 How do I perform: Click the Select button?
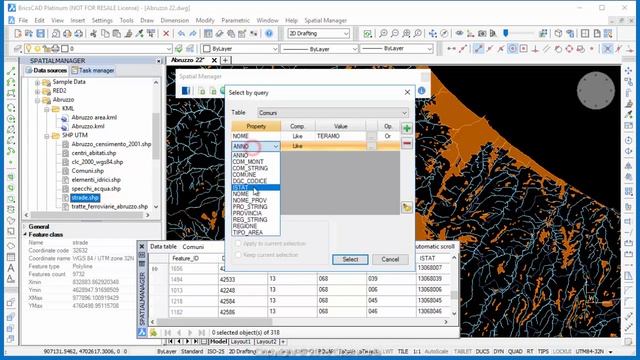pyautogui.click(x=350, y=259)
